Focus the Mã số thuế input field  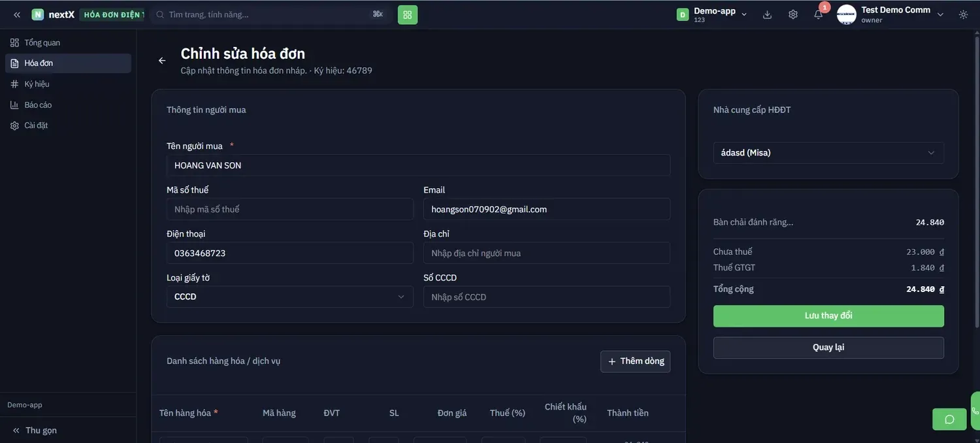290,209
